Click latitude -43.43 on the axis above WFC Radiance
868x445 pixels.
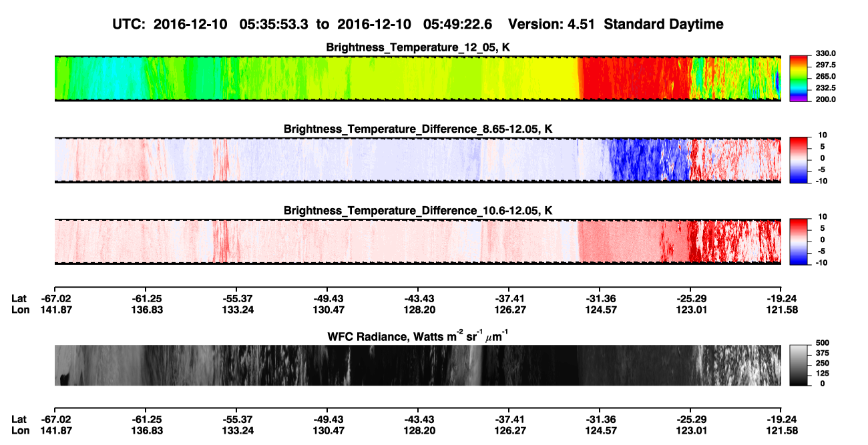point(420,299)
